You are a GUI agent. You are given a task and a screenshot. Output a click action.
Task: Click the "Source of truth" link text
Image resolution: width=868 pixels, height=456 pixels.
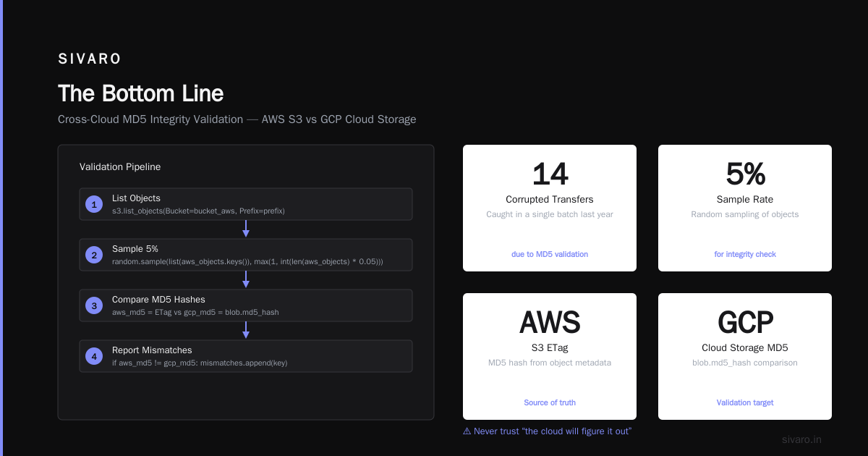pyautogui.click(x=550, y=402)
